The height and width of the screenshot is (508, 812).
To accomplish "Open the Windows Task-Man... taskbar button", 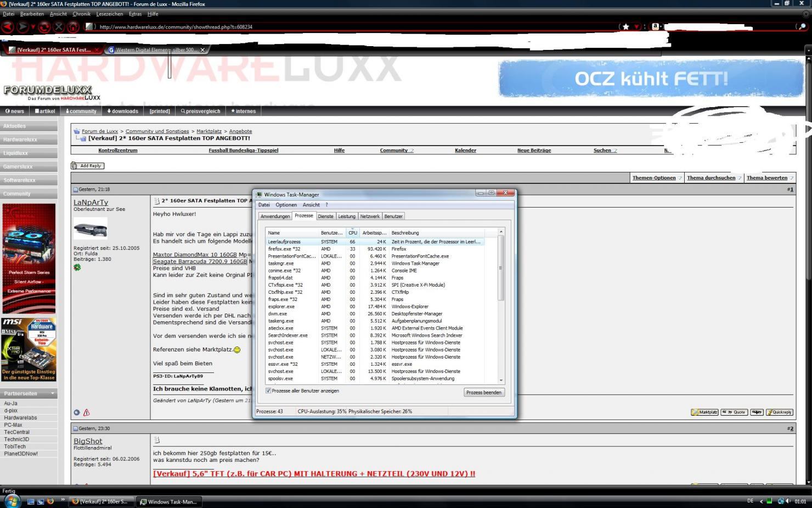I will [168, 501].
